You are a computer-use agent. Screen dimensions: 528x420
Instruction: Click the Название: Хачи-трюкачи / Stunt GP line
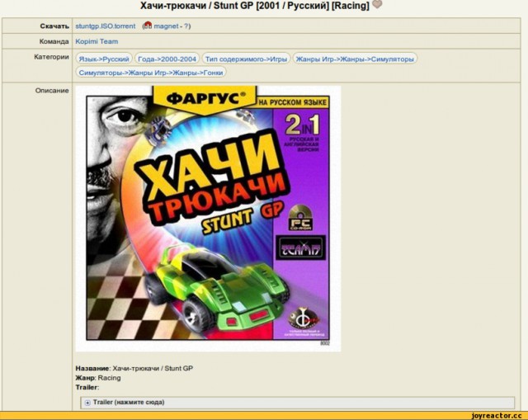(134, 368)
